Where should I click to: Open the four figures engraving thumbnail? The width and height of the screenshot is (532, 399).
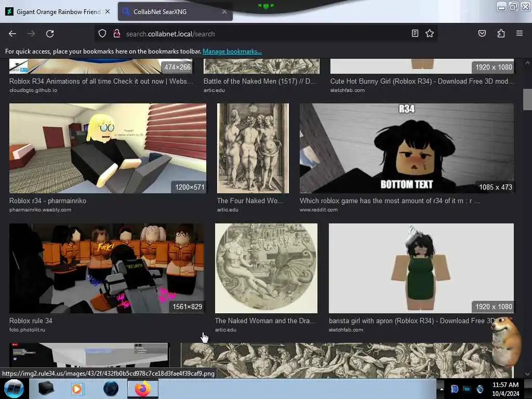click(253, 148)
